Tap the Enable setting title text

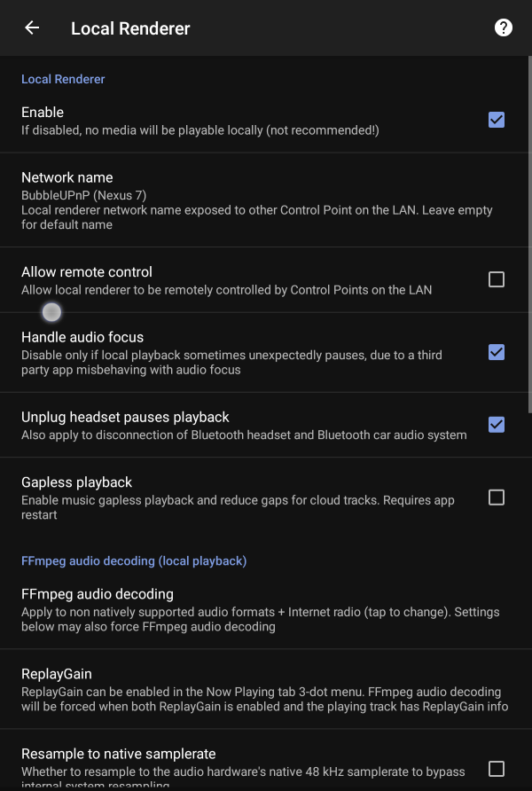(43, 113)
